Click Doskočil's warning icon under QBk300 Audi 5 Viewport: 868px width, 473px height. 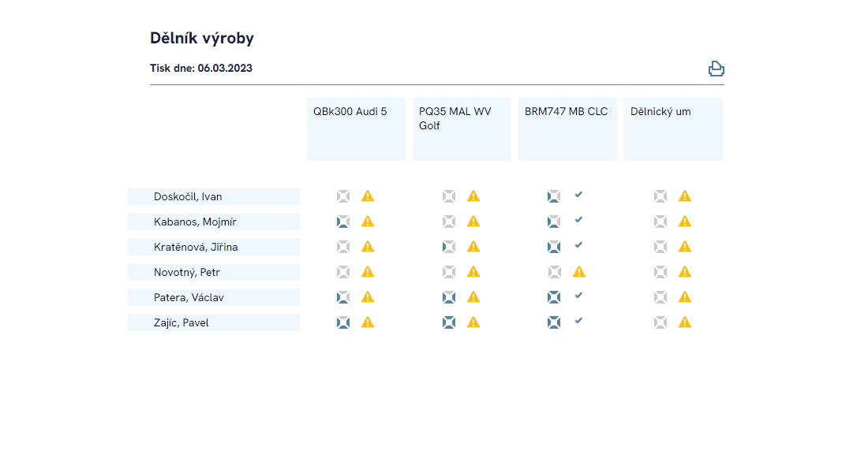[368, 196]
